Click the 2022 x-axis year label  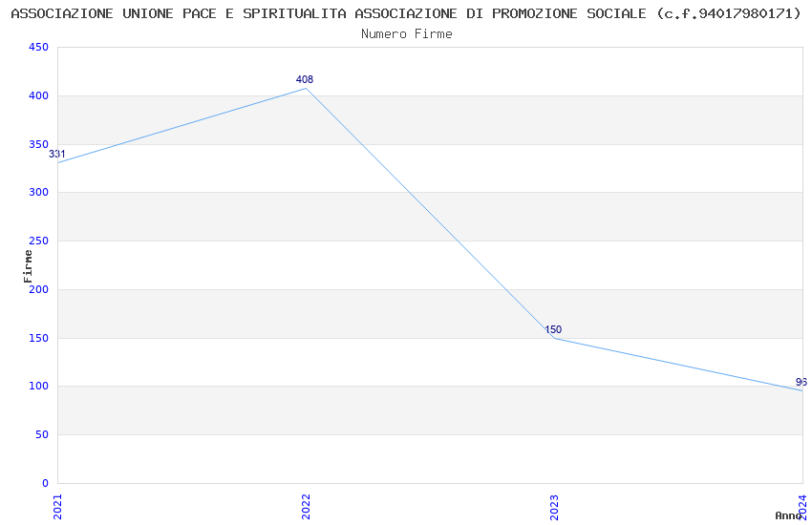306,506
